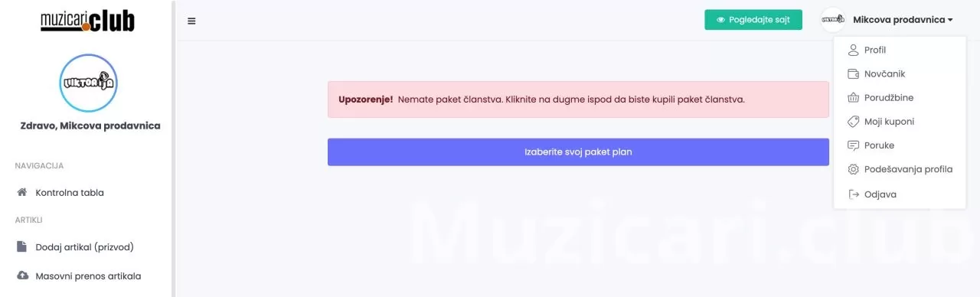Click the Podešavanja profila gear icon

click(x=854, y=169)
